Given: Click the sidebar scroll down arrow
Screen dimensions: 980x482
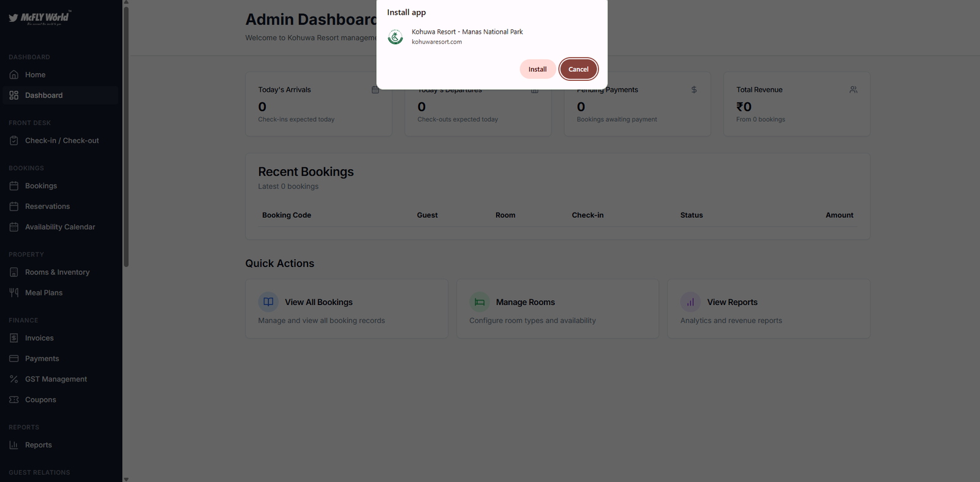Looking at the screenshot, I should pyautogui.click(x=126, y=479).
